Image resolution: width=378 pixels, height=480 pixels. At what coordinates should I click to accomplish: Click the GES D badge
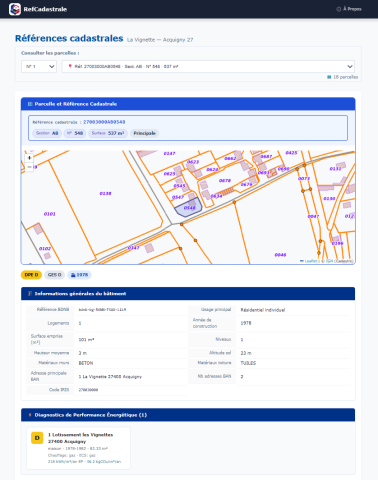(x=54, y=275)
